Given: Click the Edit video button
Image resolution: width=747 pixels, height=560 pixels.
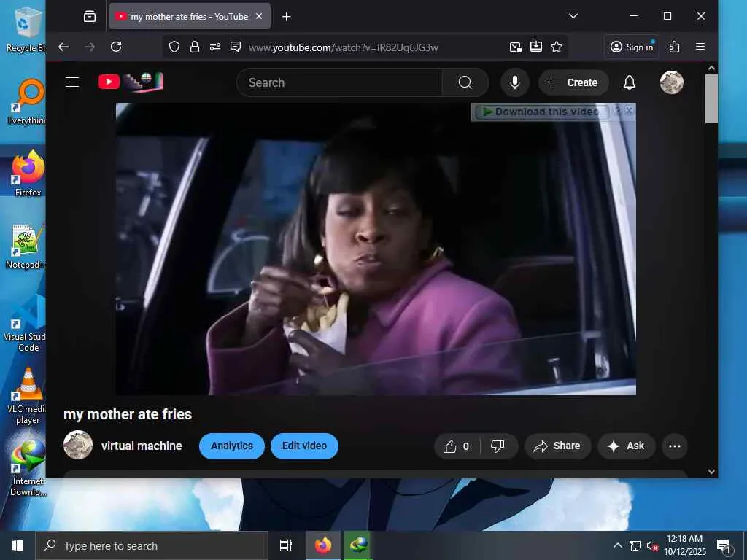Looking at the screenshot, I should coord(304,446).
